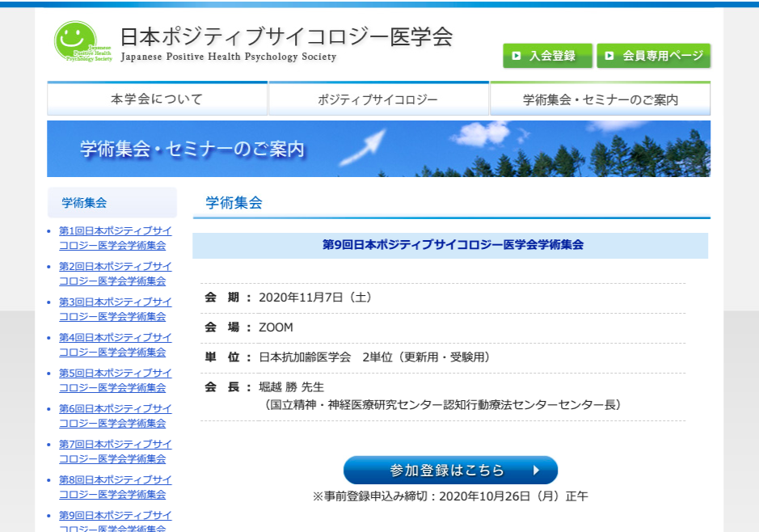Open sidebar 第9回日本ポジティブサイコロジー link
Viewport: 759px width, 532px height.
pos(116,521)
